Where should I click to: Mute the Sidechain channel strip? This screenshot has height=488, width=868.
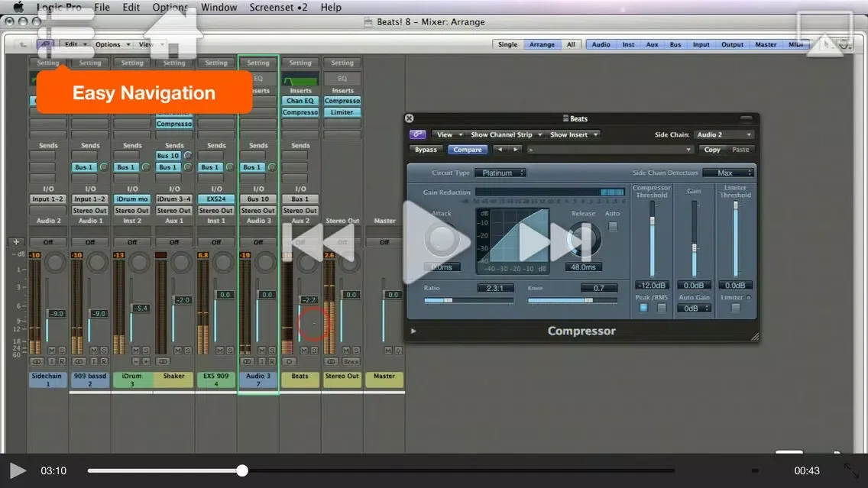[51, 351]
